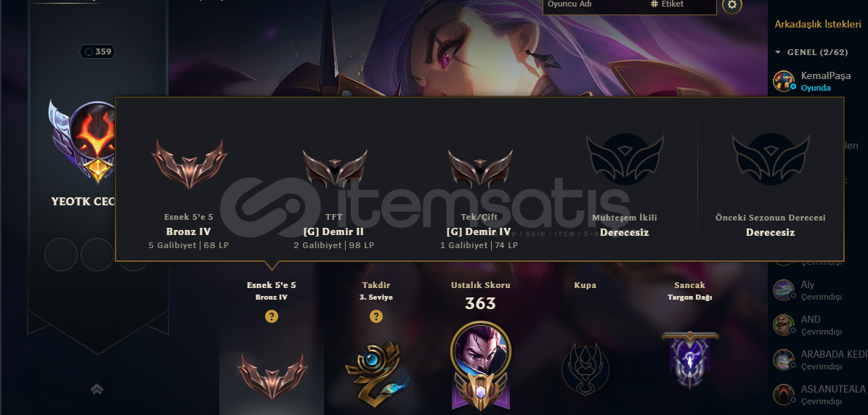Click the Targon Dağı banner icon

pyautogui.click(x=690, y=359)
